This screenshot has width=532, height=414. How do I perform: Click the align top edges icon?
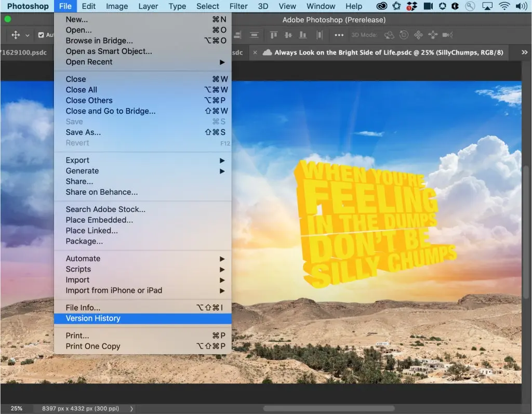(274, 35)
